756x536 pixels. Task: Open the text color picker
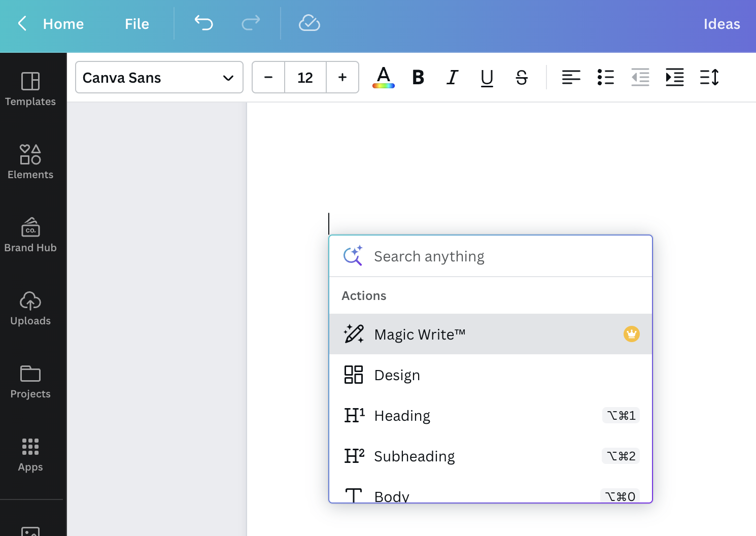384,78
